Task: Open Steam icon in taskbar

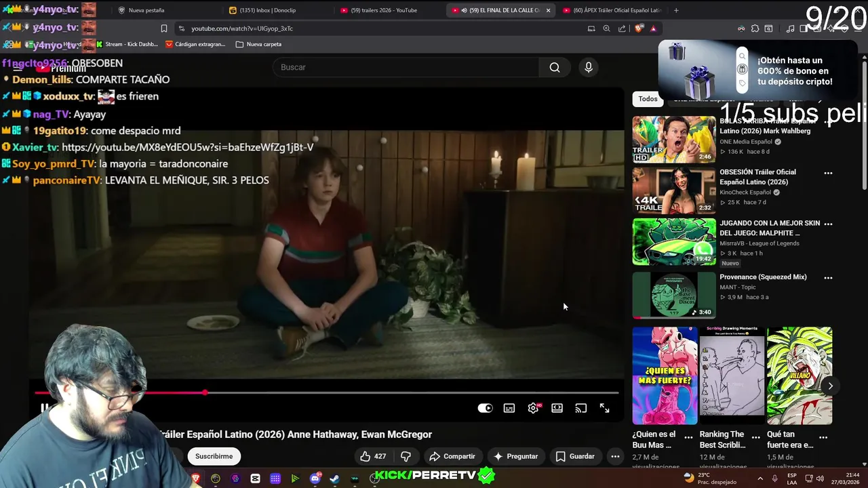Action: (x=334, y=479)
